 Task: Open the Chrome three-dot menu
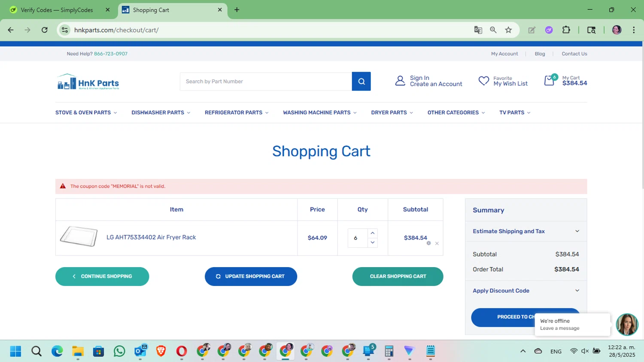coord(634,30)
